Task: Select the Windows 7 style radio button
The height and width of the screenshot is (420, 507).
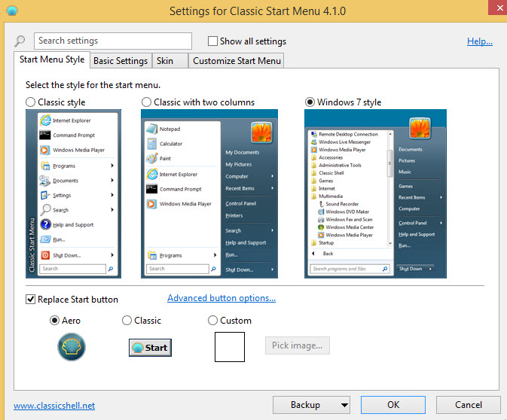Action: (310, 102)
